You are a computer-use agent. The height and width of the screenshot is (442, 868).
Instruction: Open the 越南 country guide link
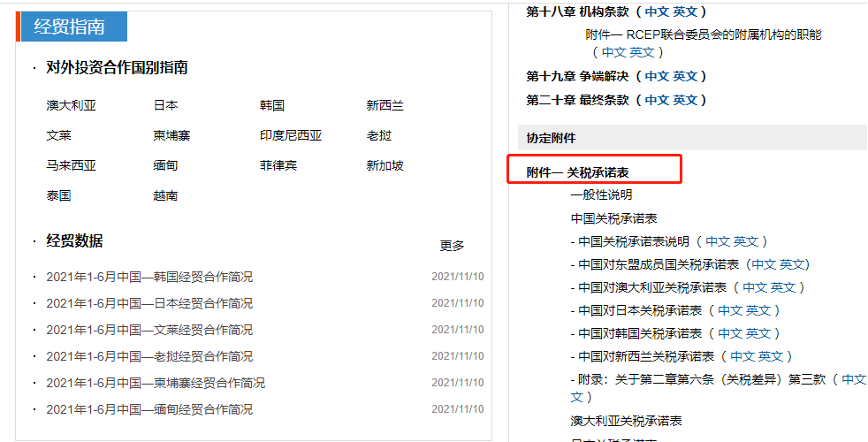(x=165, y=195)
